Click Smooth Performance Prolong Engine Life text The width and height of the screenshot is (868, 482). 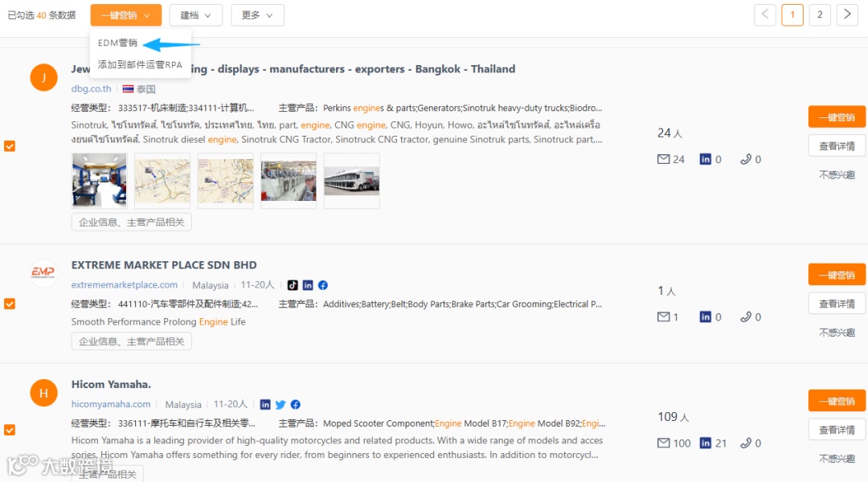pyautogui.click(x=158, y=322)
